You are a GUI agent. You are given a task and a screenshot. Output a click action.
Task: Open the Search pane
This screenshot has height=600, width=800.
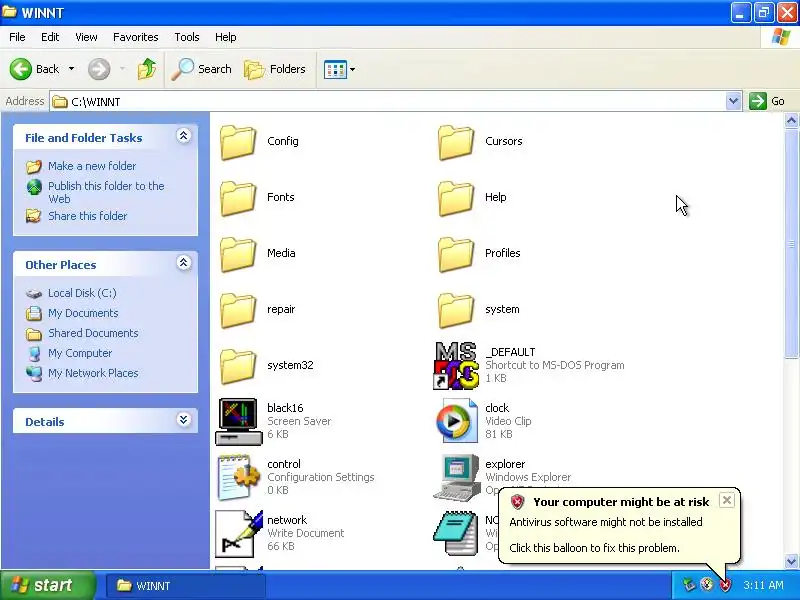202,69
